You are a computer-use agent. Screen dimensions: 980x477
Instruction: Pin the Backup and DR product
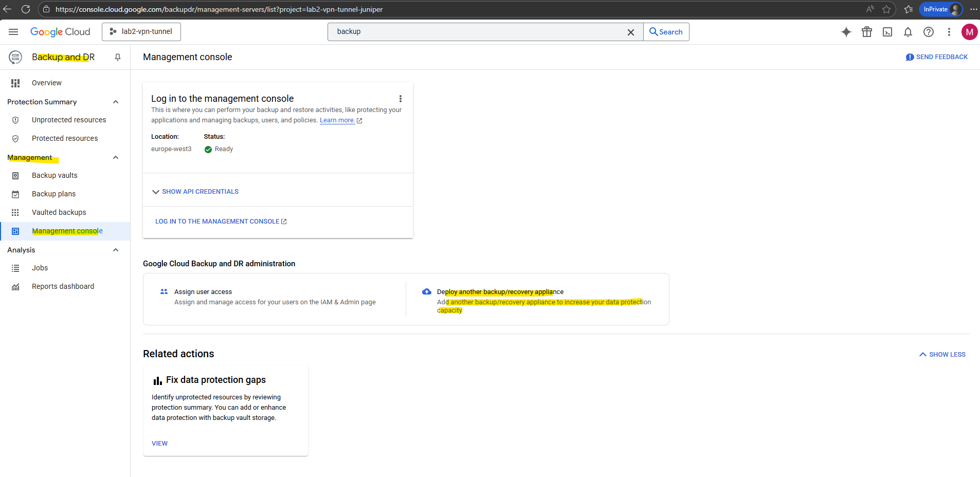(118, 57)
